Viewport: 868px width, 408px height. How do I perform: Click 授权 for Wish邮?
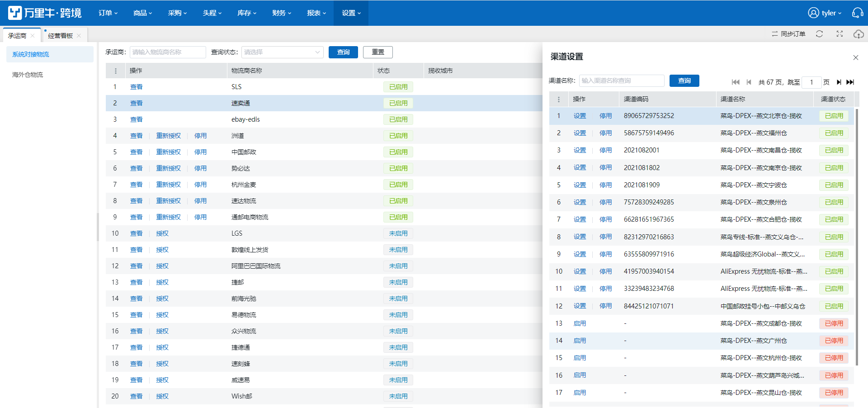point(162,396)
